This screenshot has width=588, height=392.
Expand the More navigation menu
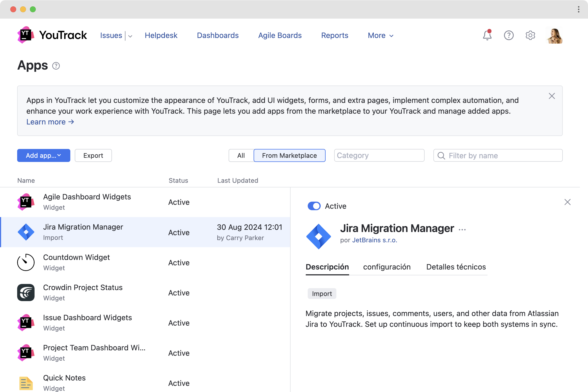(380, 36)
